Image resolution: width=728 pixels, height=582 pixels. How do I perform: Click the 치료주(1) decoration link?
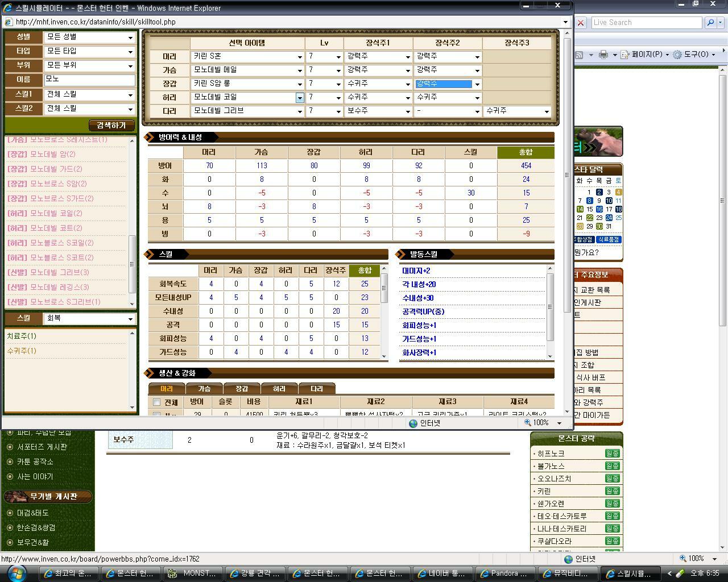pyautogui.click(x=22, y=336)
